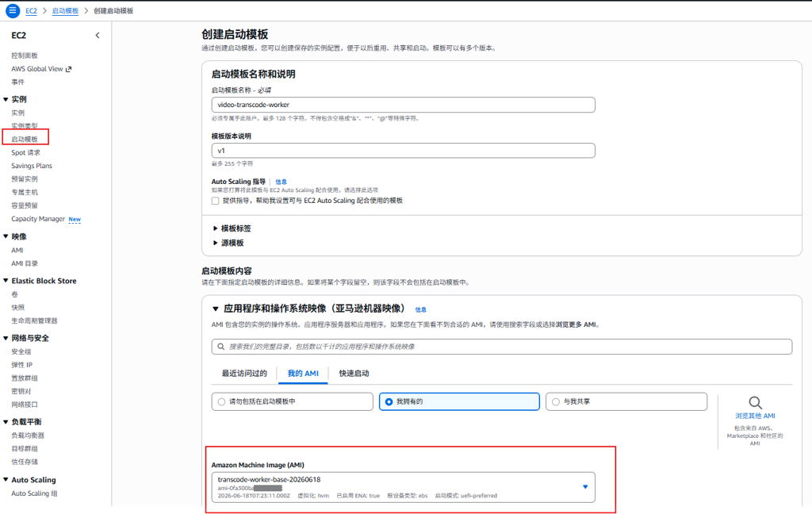Screen dimensions: 812x514
Task: Collapse the EC2 sidebar with the arrow
Action: pyautogui.click(x=98, y=35)
